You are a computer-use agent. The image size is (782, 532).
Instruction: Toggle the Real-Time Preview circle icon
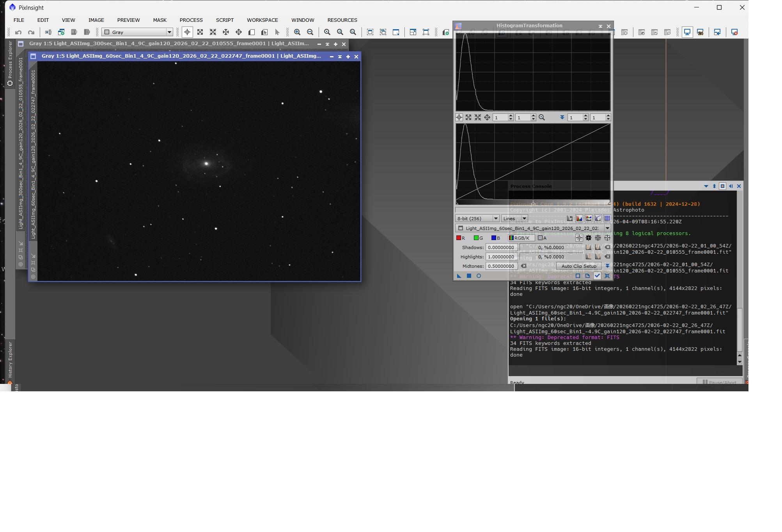click(479, 276)
